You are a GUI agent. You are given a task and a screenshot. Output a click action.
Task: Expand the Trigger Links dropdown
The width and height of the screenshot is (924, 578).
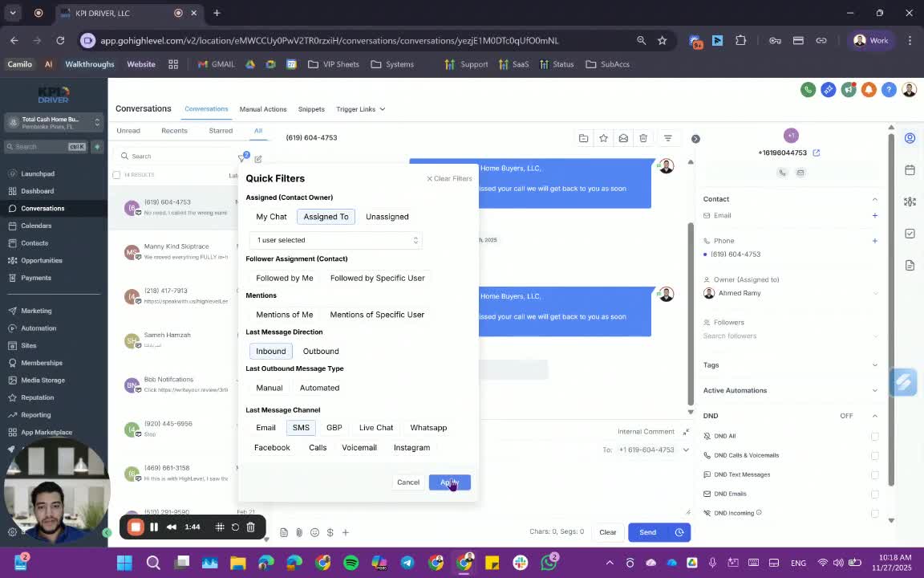[x=361, y=109]
